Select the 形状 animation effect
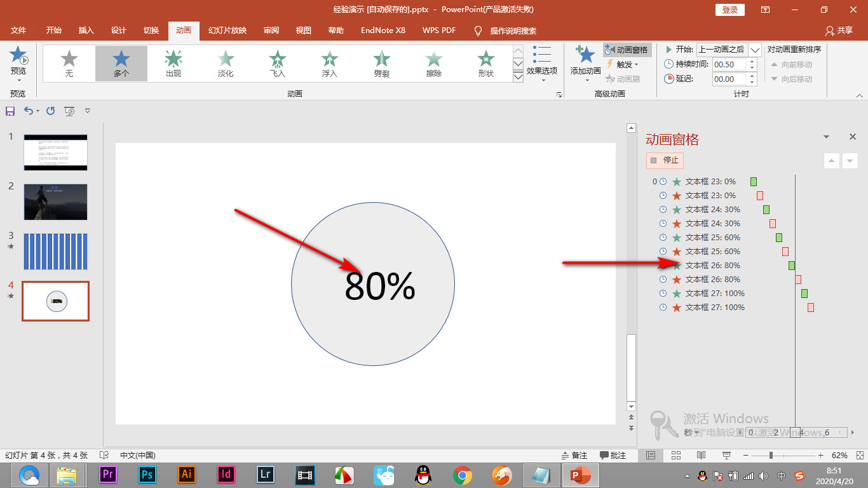This screenshot has width=868, height=488. 486,64
